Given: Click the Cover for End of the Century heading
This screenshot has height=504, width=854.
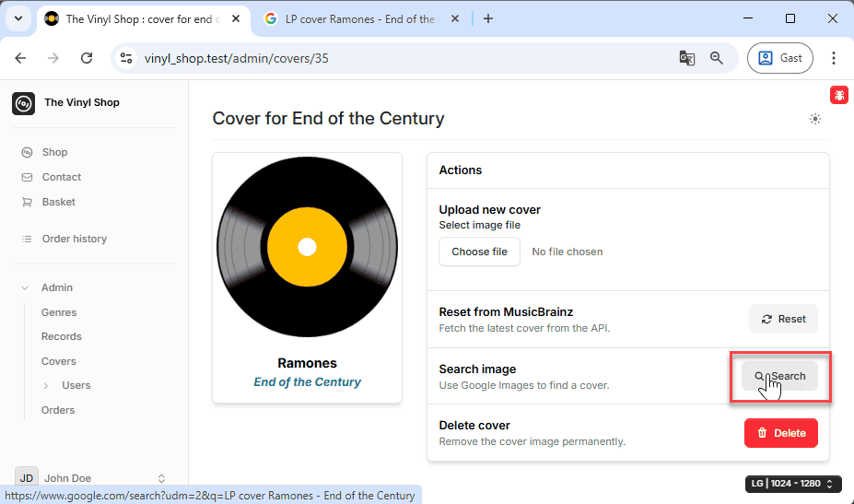Looking at the screenshot, I should coord(328,118).
